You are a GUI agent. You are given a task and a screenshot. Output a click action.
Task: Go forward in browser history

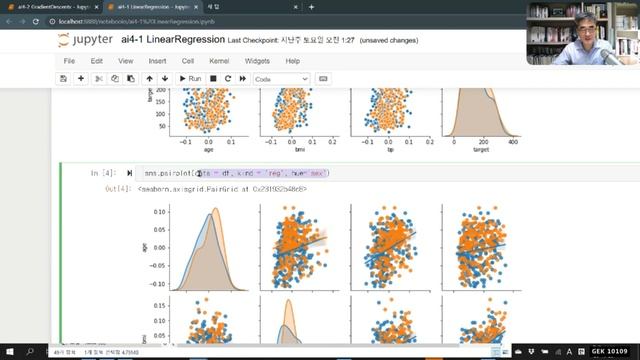tap(22, 22)
